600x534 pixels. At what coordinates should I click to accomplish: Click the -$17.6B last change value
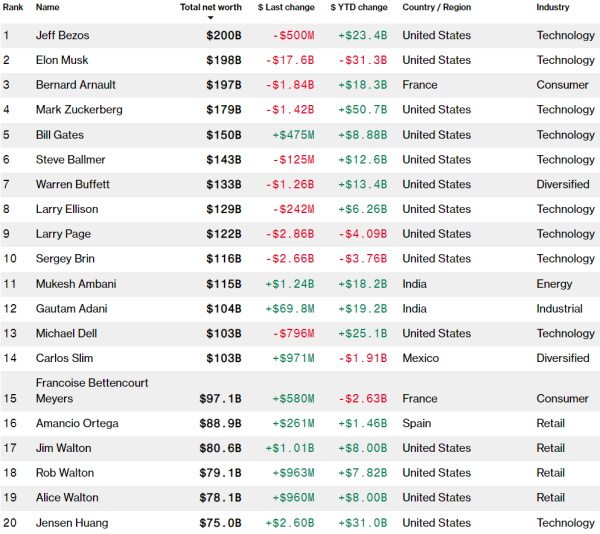[x=290, y=60]
